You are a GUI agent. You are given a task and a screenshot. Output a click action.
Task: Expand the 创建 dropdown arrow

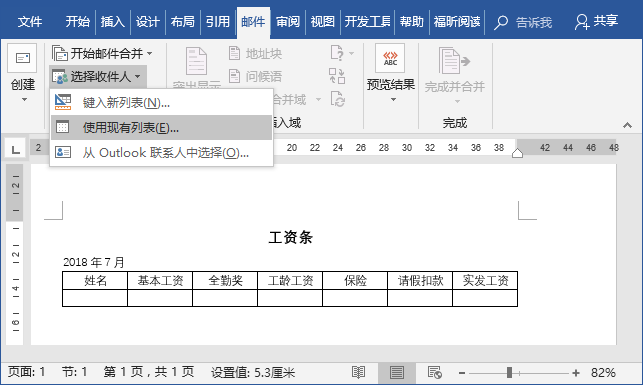pyautogui.click(x=24, y=100)
